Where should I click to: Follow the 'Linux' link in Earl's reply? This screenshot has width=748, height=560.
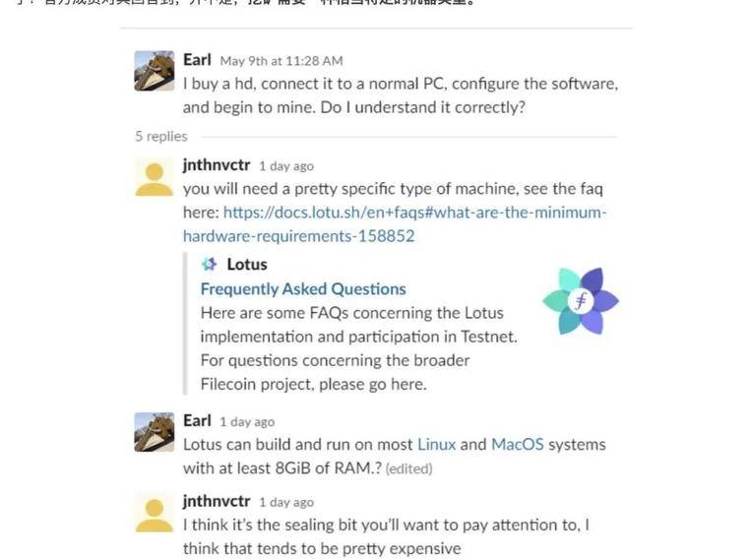point(436,445)
